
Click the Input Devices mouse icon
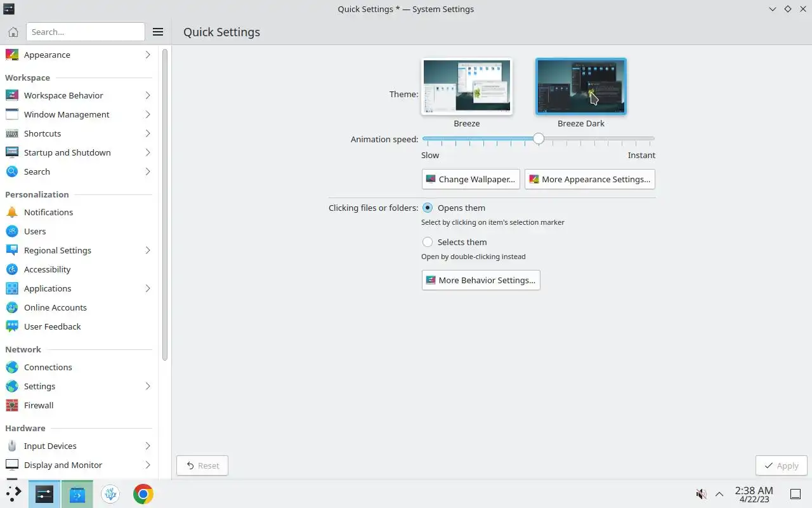[x=11, y=446]
